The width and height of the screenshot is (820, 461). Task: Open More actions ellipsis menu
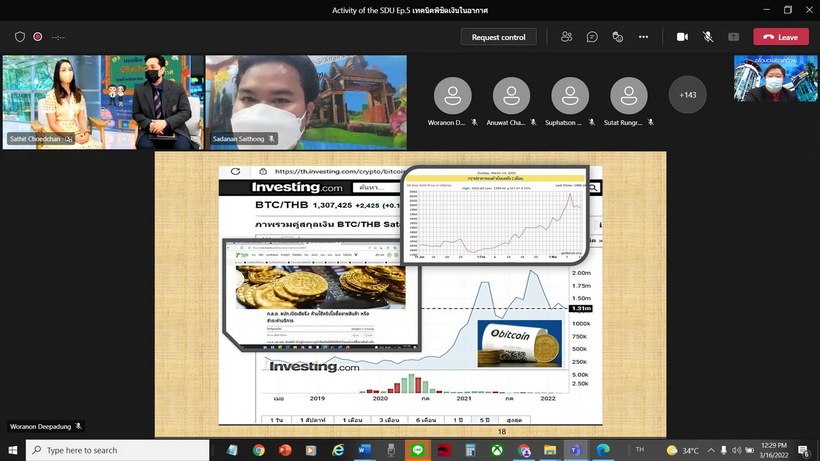coord(643,37)
